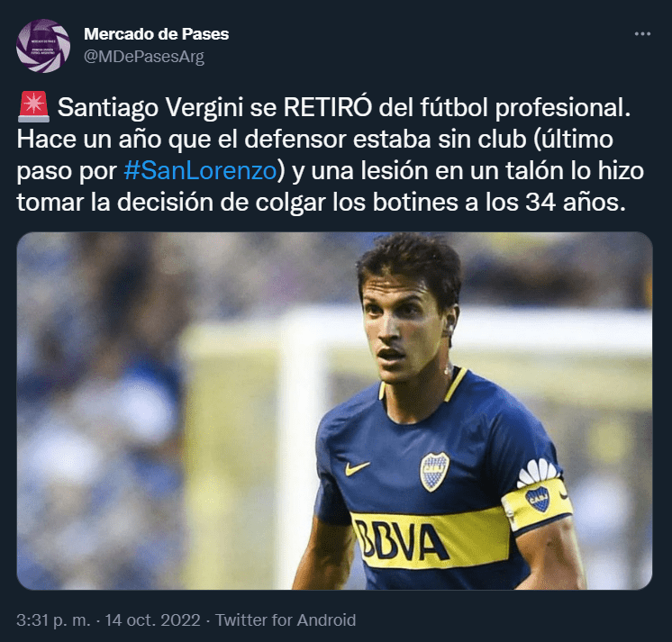Click the BBVA sponsor logo on the jersey

[402, 539]
